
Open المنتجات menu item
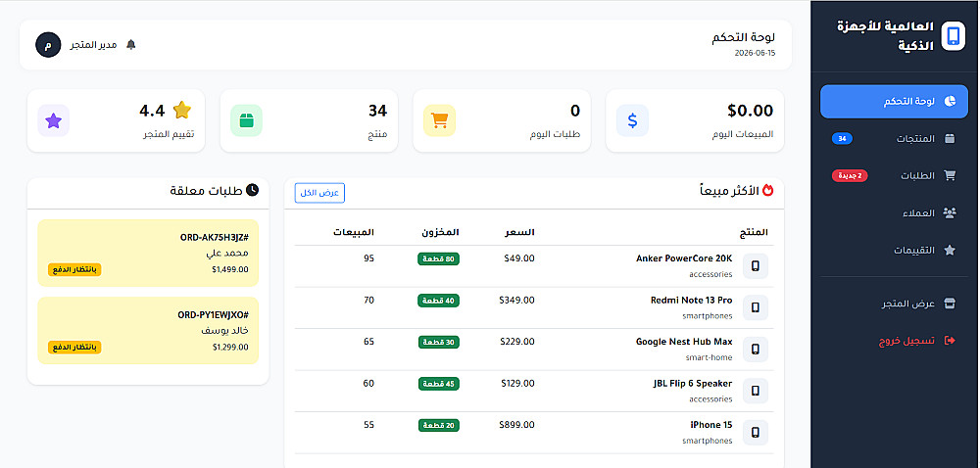pyautogui.click(x=894, y=138)
